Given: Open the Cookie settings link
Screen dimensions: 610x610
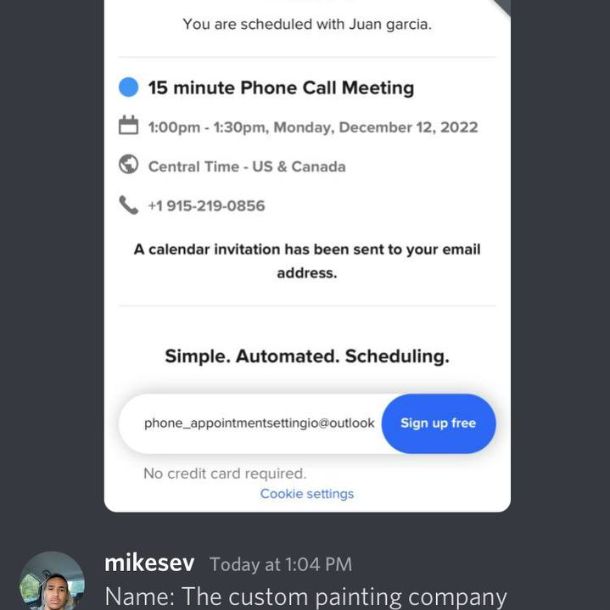Looking at the screenshot, I should pyautogui.click(x=307, y=494).
